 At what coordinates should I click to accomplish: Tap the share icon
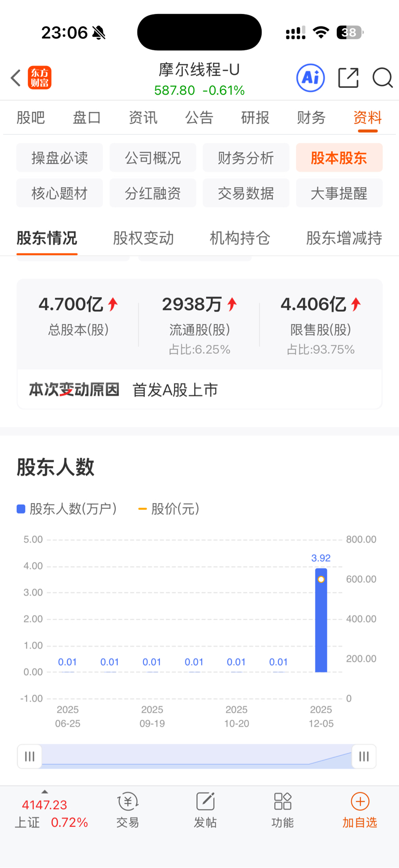click(x=348, y=78)
